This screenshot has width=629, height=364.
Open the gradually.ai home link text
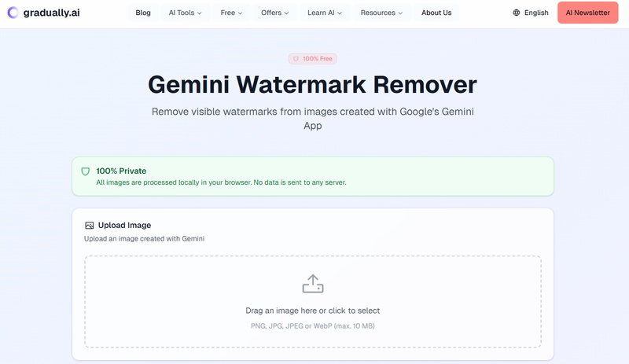pyautogui.click(x=51, y=13)
